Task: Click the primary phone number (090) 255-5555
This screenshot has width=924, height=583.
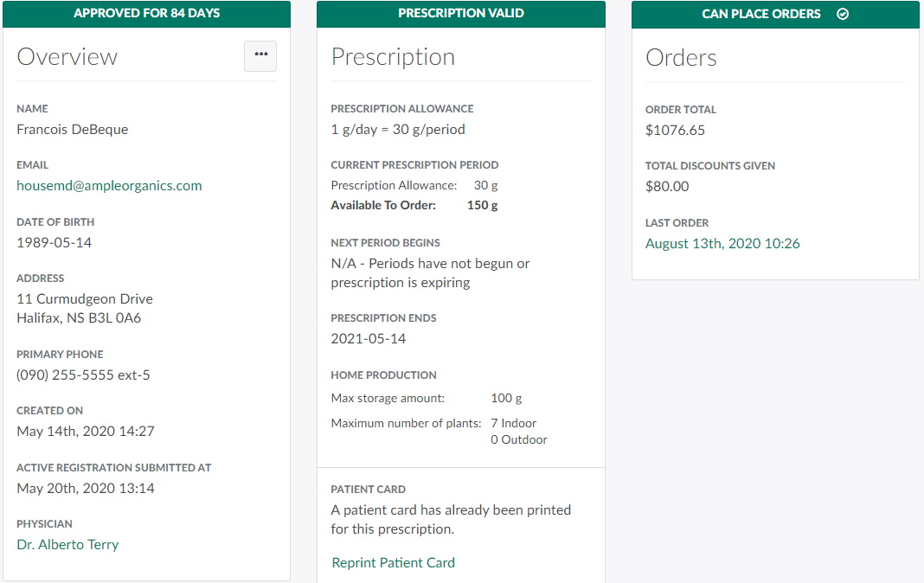Action: point(83,375)
